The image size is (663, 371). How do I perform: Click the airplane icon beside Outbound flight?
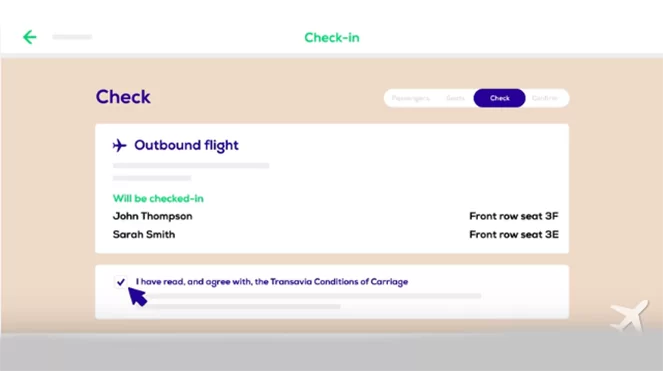click(x=119, y=146)
